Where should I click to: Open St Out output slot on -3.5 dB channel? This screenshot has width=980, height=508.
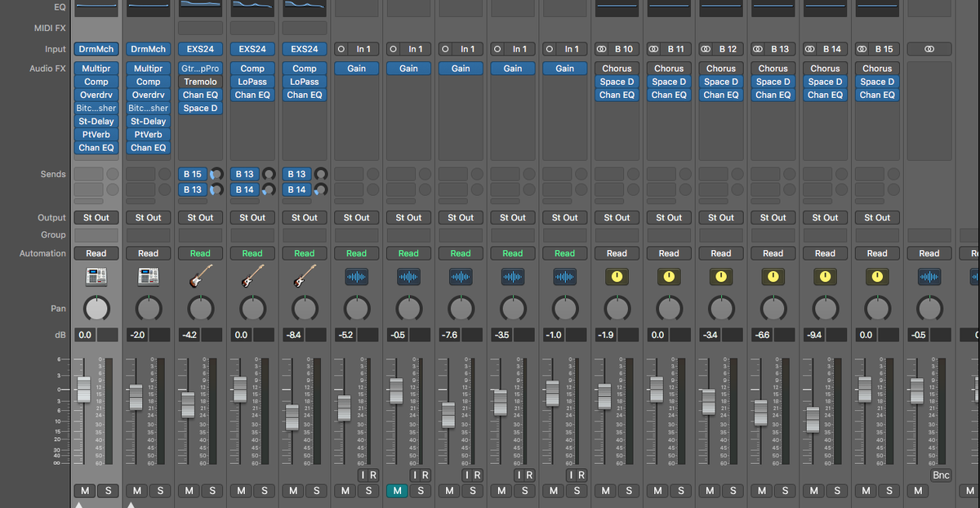[513, 217]
